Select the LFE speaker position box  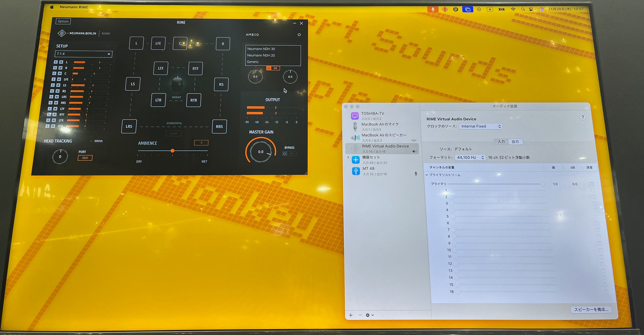coord(158,44)
